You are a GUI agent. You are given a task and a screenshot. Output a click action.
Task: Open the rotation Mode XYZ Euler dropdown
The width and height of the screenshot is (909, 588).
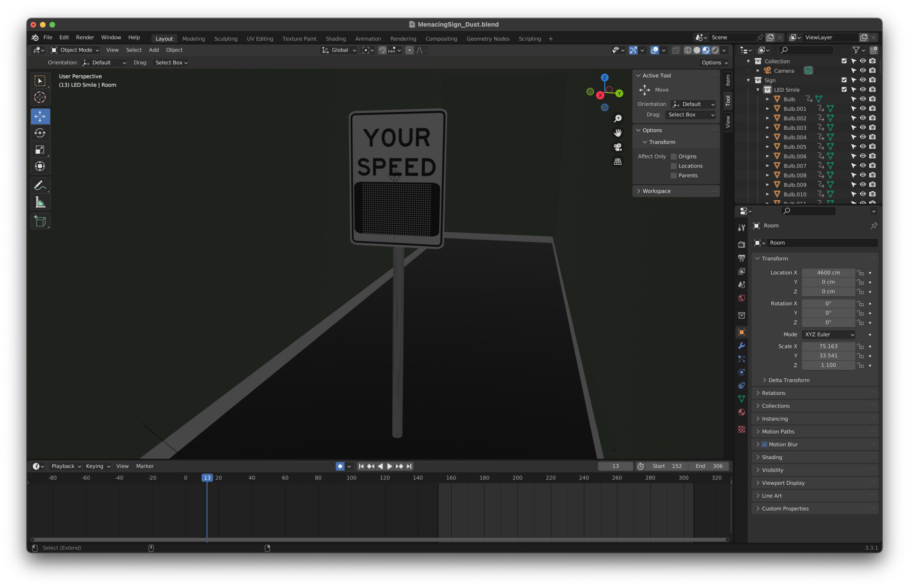pos(829,334)
